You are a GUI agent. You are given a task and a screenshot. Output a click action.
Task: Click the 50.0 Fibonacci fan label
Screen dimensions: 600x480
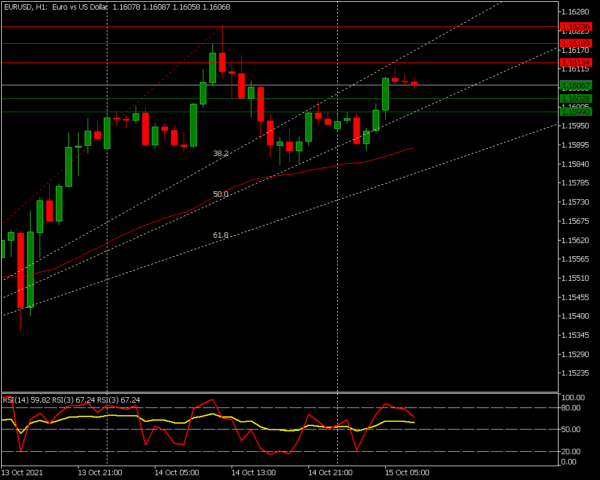point(221,194)
